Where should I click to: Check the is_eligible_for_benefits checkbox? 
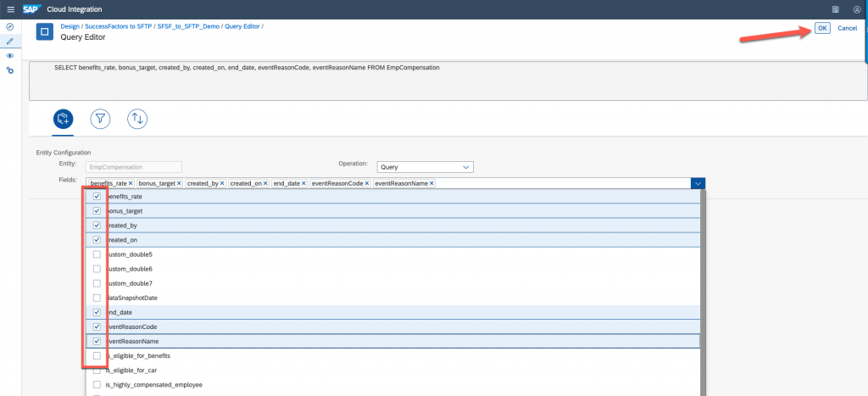click(97, 355)
